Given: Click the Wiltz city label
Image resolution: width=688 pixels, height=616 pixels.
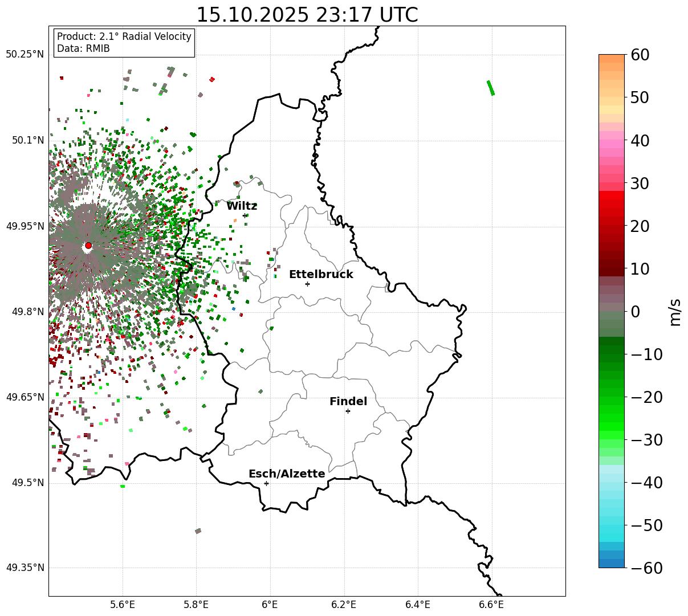Looking at the screenshot, I should pyautogui.click(x=242, y=206).
